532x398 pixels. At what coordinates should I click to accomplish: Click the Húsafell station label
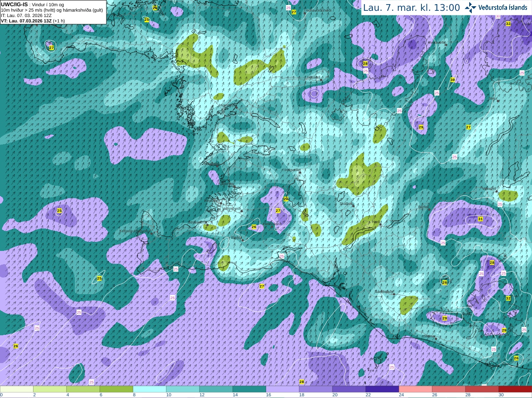(313, 77)
